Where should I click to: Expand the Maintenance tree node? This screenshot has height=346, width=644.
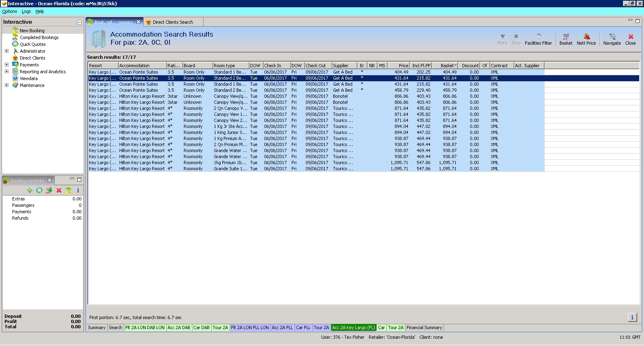coord(6,85)
